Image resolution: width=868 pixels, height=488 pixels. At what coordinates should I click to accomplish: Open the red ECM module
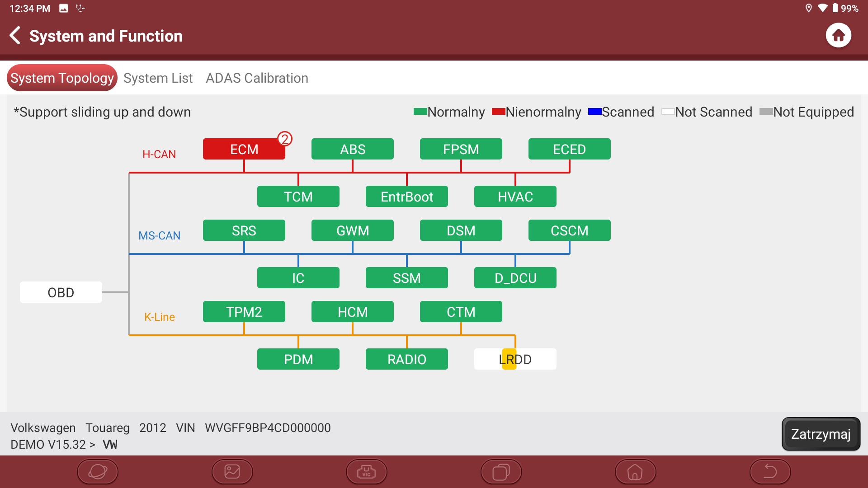coord(244,149)
